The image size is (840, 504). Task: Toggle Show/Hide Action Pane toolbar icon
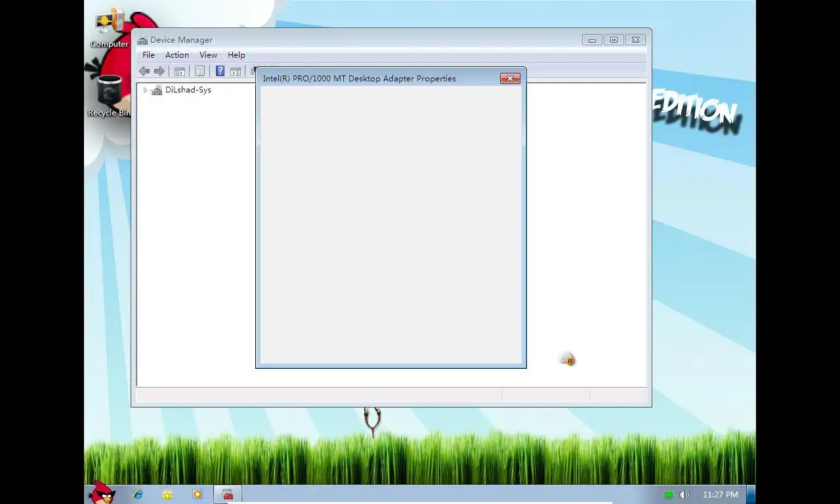pos(236,72)
